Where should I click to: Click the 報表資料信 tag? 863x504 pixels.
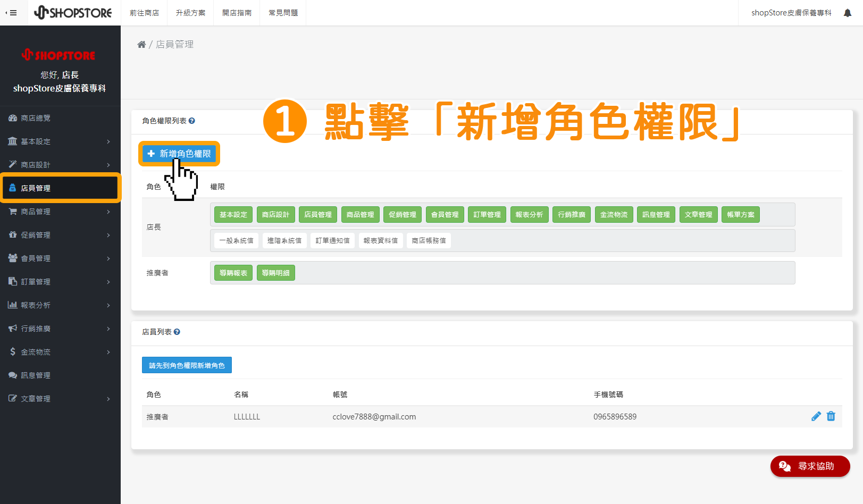381,241
